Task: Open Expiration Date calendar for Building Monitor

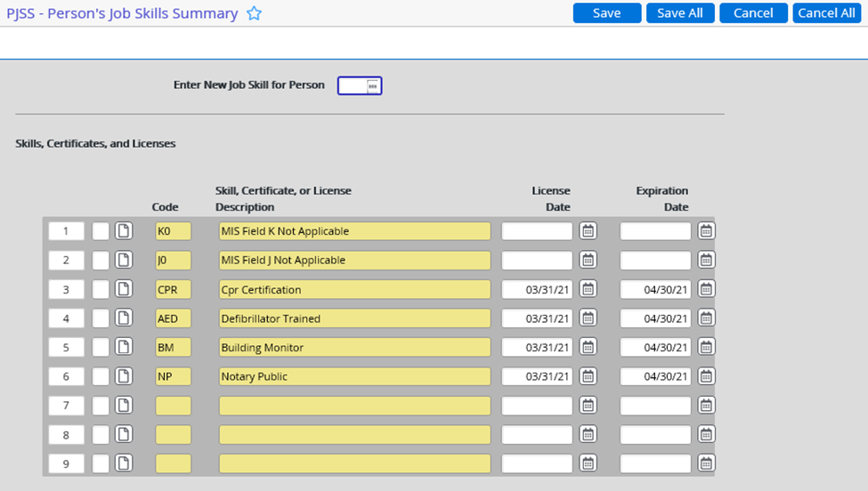Action: 706,348
